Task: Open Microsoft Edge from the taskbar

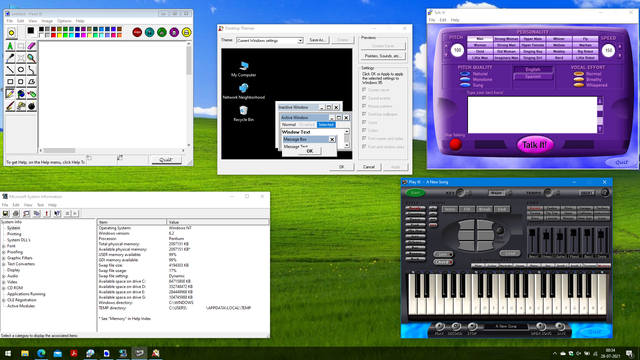Action: click(41, 353)
